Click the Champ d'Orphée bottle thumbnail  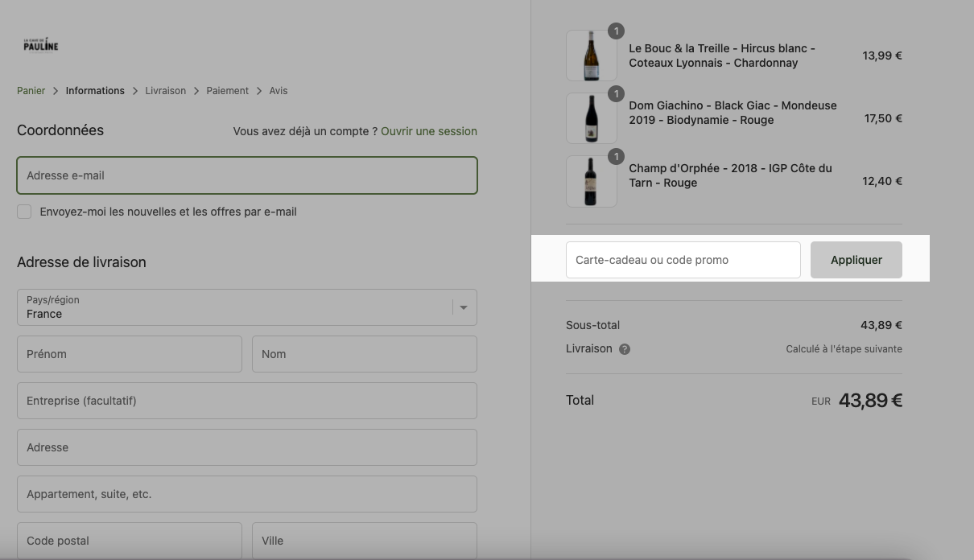592,181
